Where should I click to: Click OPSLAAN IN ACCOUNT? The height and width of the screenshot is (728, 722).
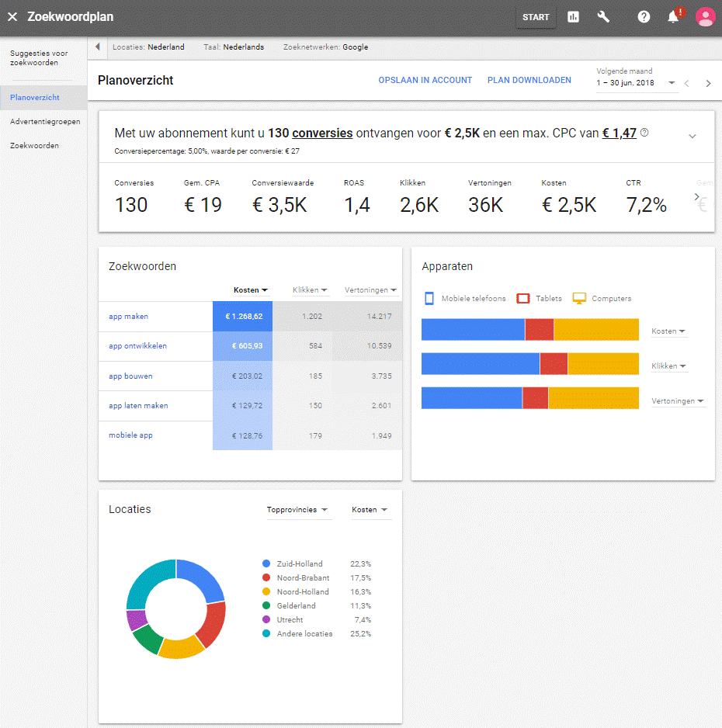pyautogui.click(x=425, y=80)
